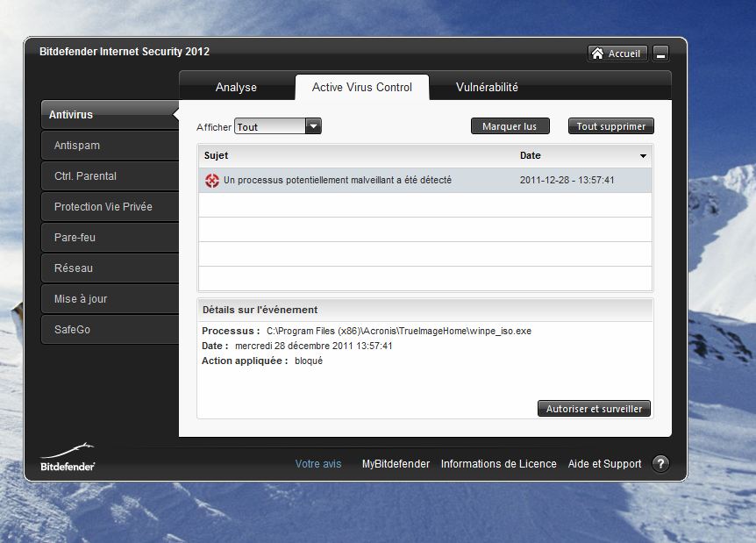Click the bloqué action value
Screen dimensions: 756x543
coord(309,361)
